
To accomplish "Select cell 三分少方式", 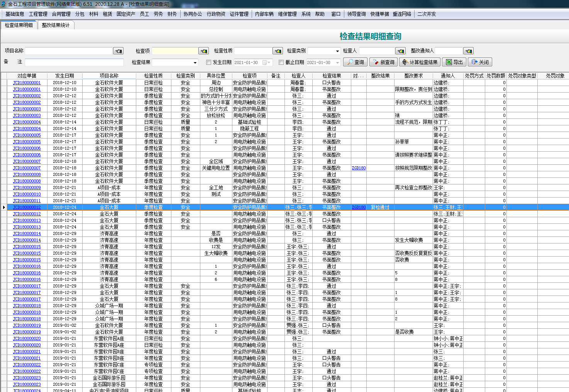I will 216,109.
